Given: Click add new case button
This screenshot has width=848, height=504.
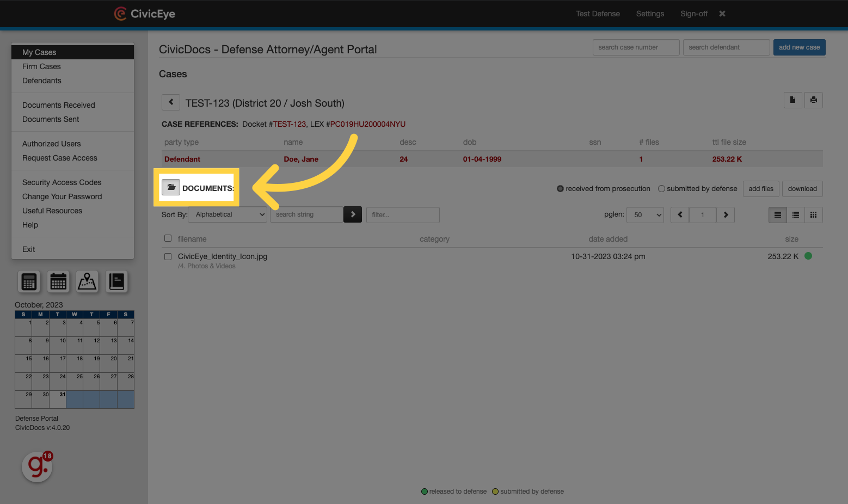Looking at the screenshot, I should tap(799, 47).
